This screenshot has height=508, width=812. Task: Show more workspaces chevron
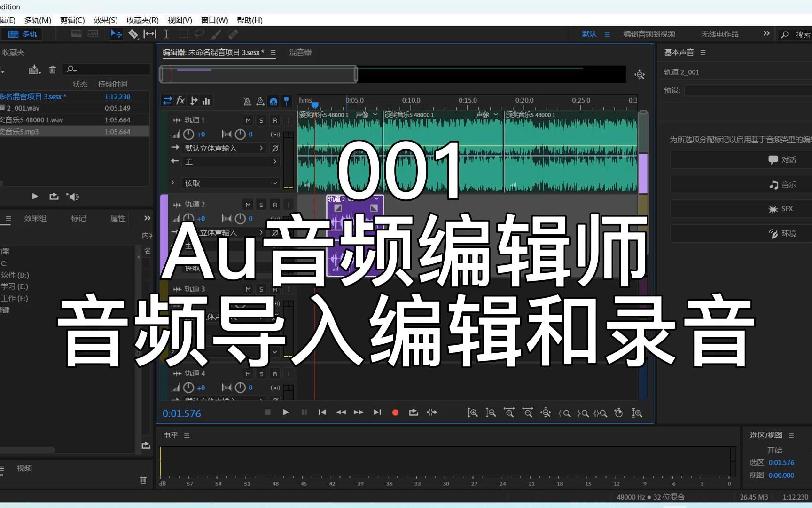coord(766,33)
